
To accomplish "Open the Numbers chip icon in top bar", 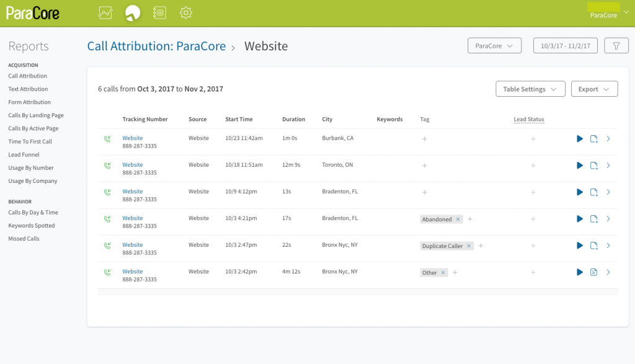I will pyautogui.click(x=159, y=13).
